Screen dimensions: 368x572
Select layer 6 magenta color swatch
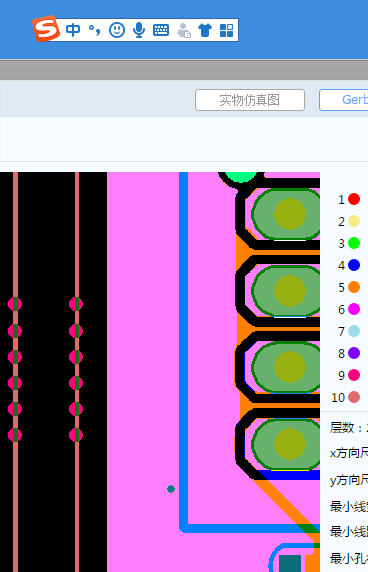pyautogui.click(x=354, y=309)
